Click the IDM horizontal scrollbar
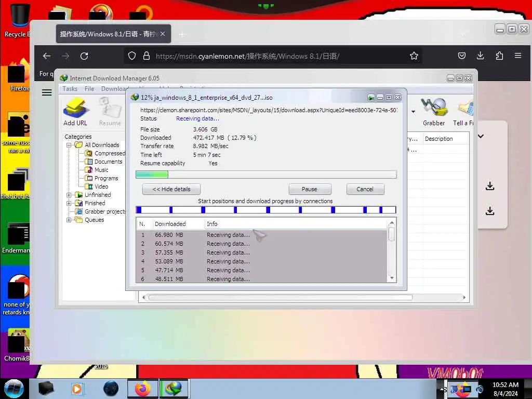Image resolution: width=532 pixels, height=399 pixels. click(280, 297)
